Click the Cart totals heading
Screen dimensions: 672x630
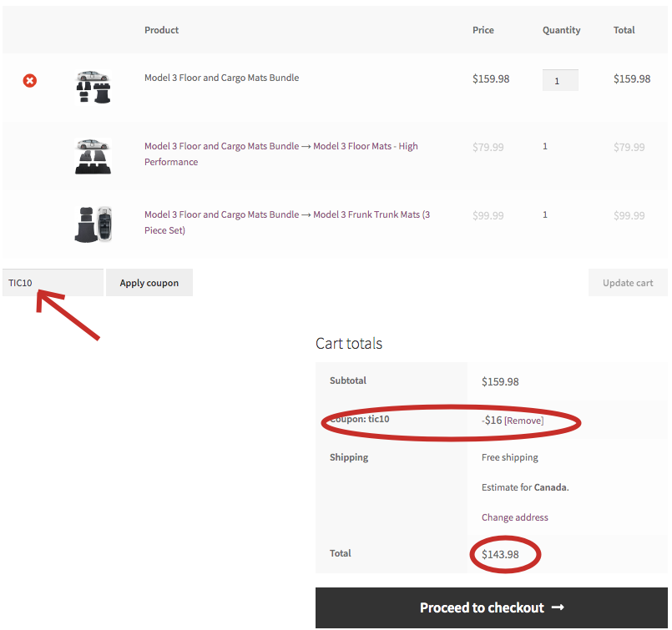click(x=348, y=343)
